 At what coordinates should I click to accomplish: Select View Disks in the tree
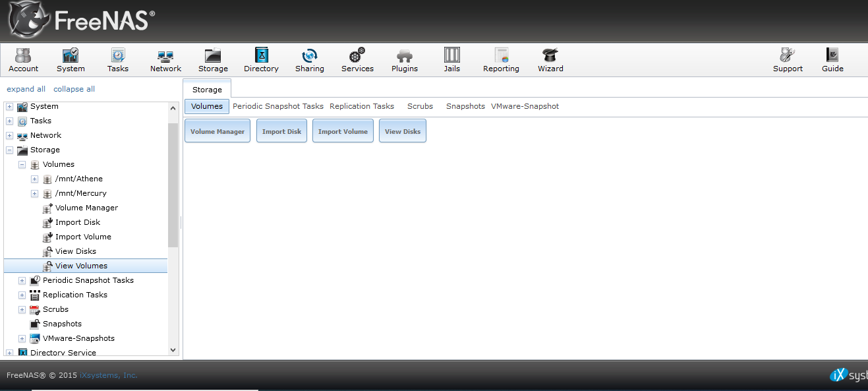point(76,251)
